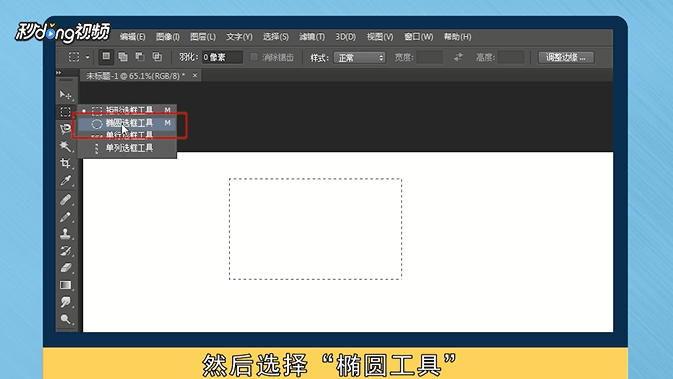Open the 视图(V) menu
Screen dimensions: 673x379
(380, 37)
